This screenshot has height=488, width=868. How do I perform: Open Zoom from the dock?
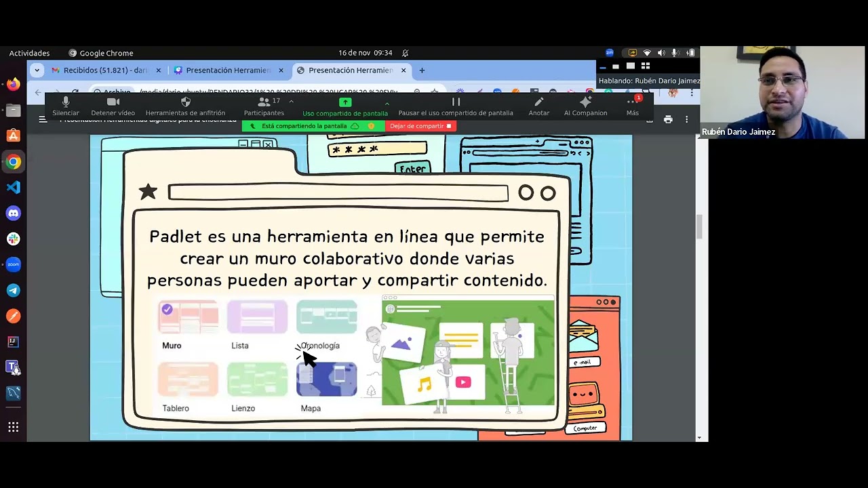click(13, 264)
